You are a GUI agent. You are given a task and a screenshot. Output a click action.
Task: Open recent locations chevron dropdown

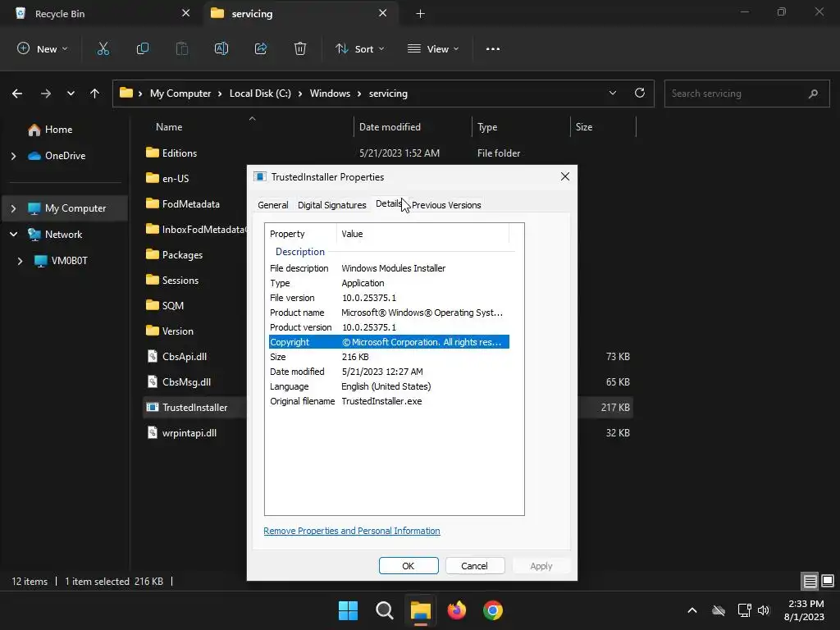tap(71, 94)
